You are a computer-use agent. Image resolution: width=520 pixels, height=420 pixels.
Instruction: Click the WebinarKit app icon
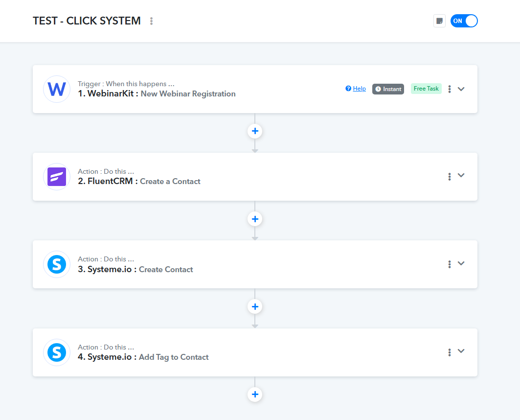(x=57, y=89)
